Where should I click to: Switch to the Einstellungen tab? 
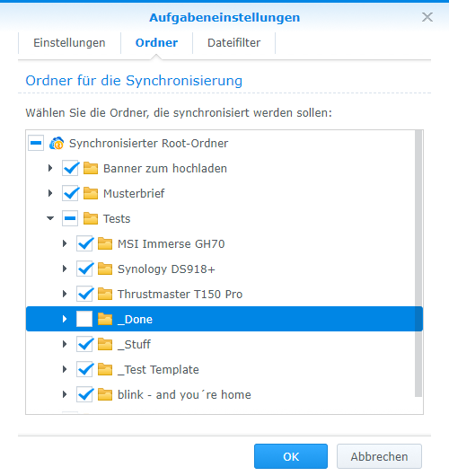click(69, 43)
